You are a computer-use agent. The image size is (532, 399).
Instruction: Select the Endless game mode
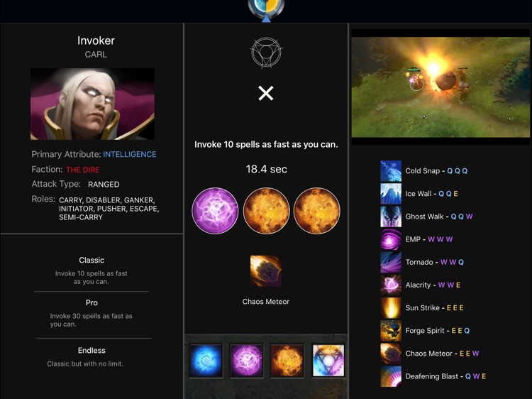point(92,356)
